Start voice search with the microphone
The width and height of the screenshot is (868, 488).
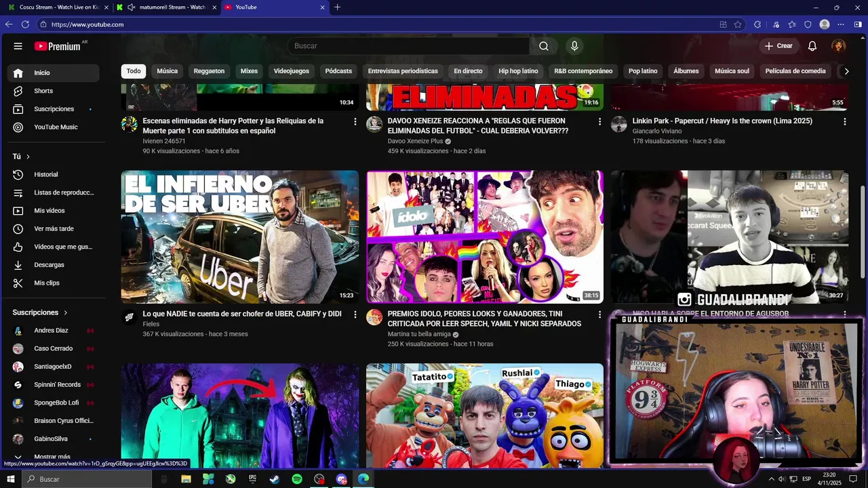click(574, 46)
